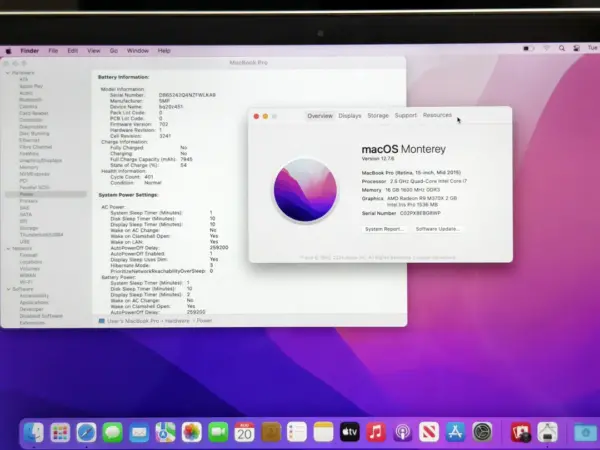Open Calendar showing 20 in Dock
This screenshot has width=600, height=450.
(244, 432)
